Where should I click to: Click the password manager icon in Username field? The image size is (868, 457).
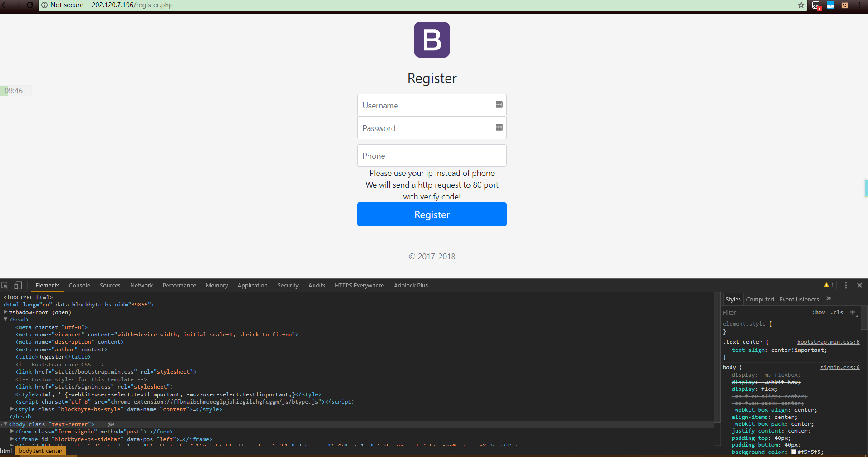click(499, 105)
